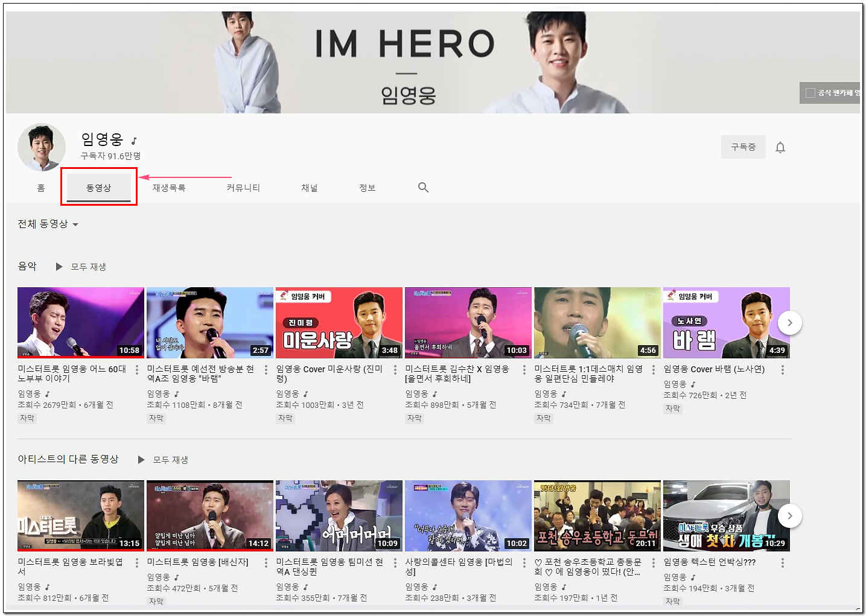Open options menu for Cover 미운사랑 video
The width and height of the screenshot is (866, 616).
[395, 370]
